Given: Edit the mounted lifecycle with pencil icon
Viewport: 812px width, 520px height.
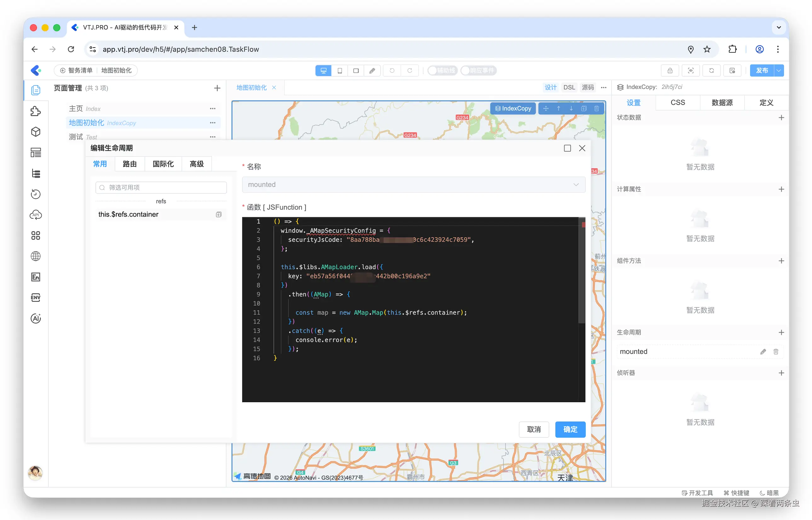Looking at the screenshot, I should (x=763, y=352).
